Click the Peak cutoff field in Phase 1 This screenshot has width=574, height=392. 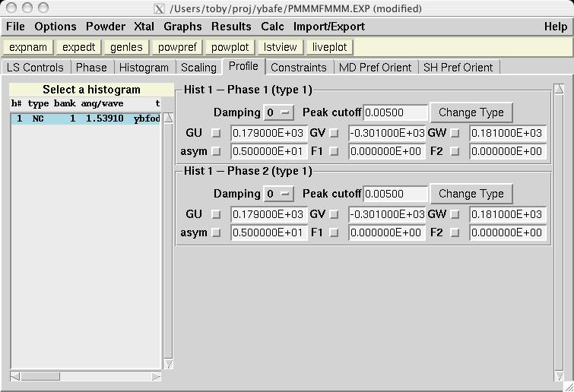click(395, 112)
